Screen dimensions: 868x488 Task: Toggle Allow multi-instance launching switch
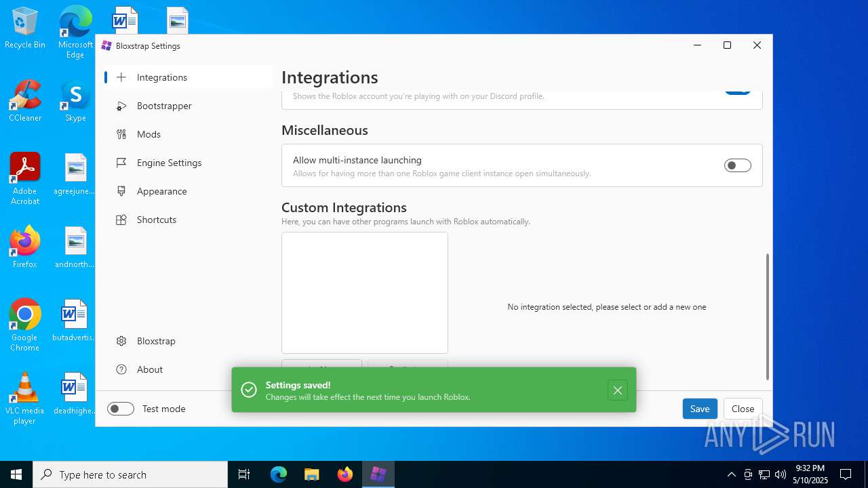point(738,165)
